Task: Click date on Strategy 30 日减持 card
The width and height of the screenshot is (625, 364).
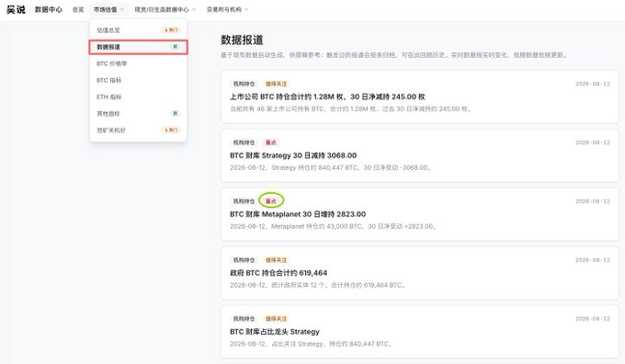Action: [x=593, y=142]
